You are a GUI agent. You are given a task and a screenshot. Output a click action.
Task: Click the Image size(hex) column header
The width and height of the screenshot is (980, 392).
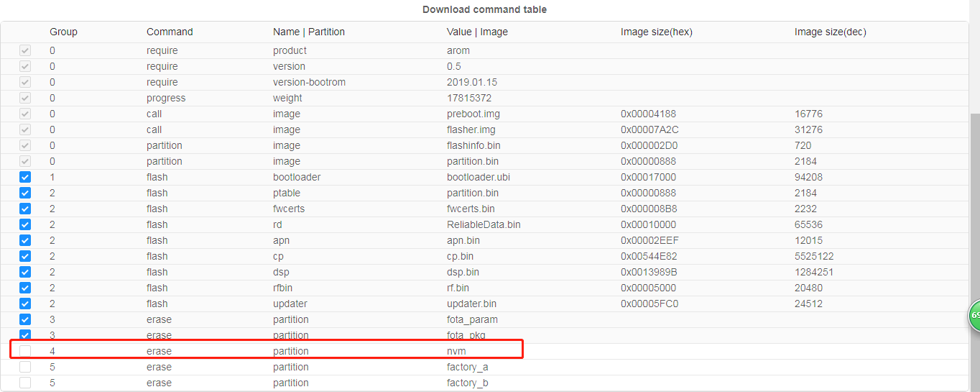[656, 32]
